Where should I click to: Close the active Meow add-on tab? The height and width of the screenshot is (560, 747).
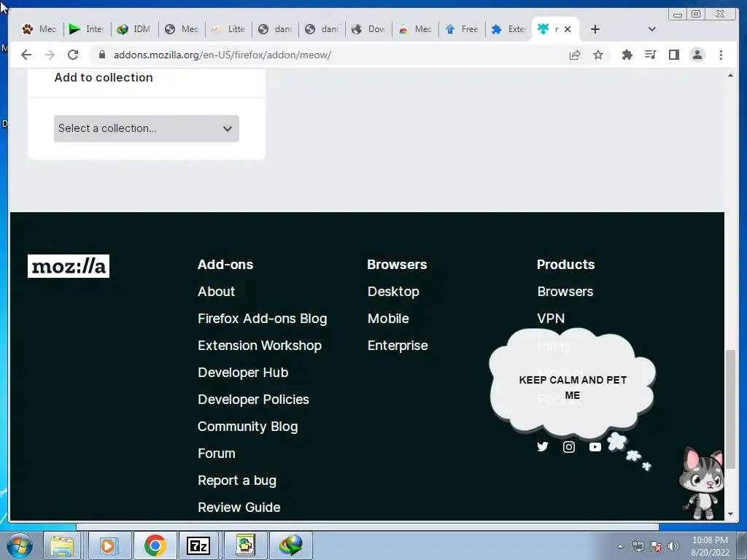(568, 29)
